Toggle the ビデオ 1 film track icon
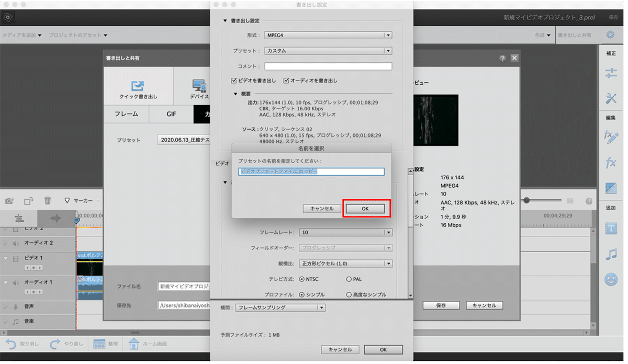The height and width of the screenshot is (364, 628). tap(16, 258)
